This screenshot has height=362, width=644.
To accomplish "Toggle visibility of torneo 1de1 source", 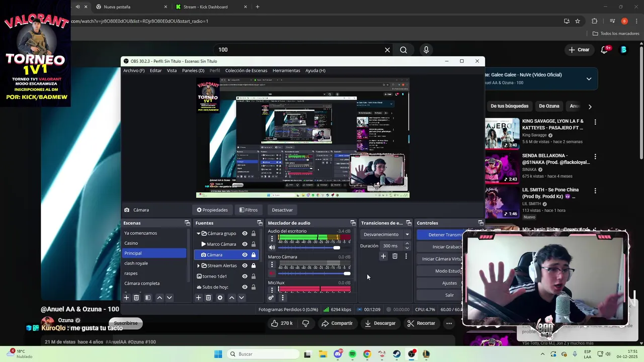I will click(x=245, y=276).
